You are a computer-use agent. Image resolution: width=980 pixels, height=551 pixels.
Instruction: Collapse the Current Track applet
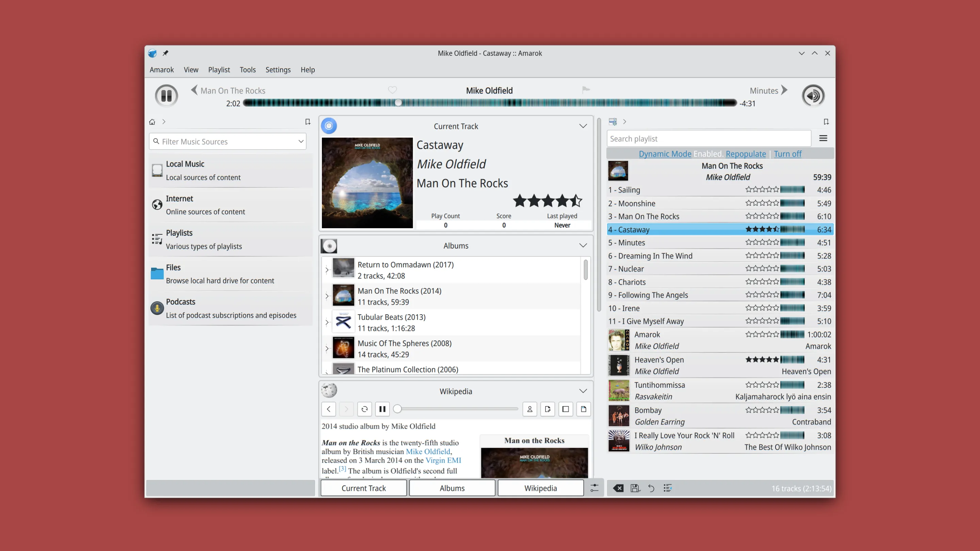point(583,126)
